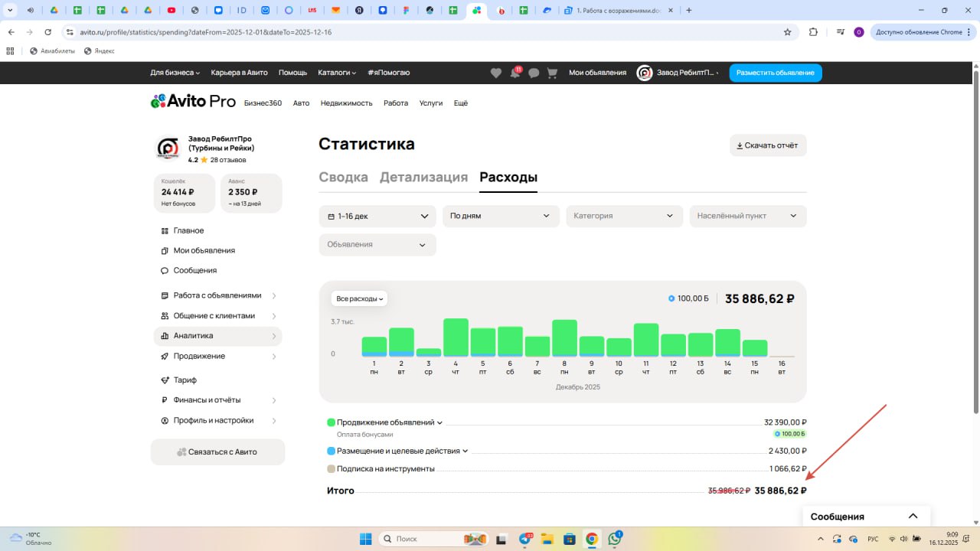This screenshot has height=551, width=980.
Task: Open the Населённый пункт filter dropdown
Action: 748,216
